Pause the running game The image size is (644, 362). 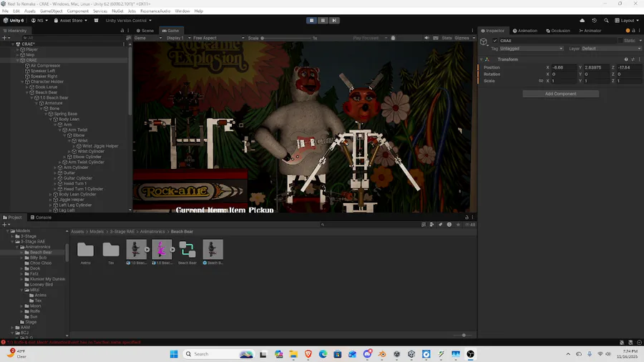[x=323, y=20]
